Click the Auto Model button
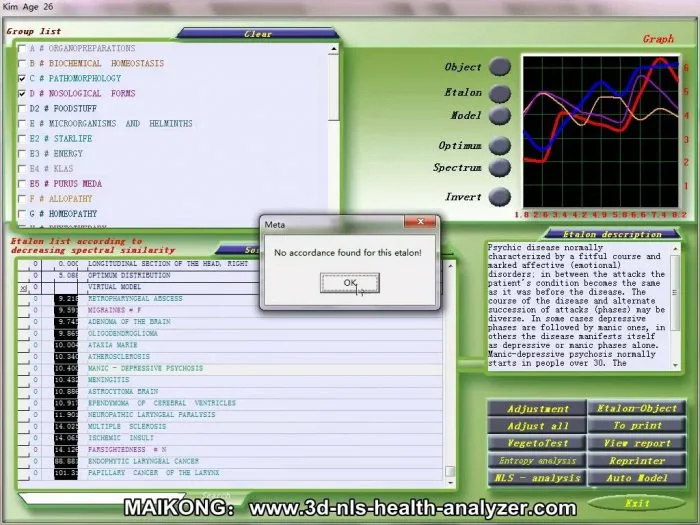Screen dimensions: 700x525 [637, 478]
